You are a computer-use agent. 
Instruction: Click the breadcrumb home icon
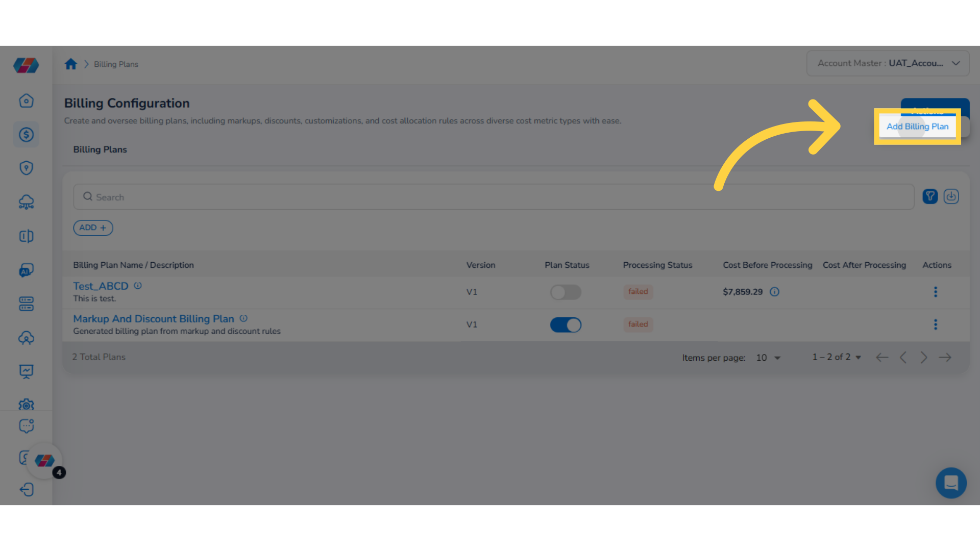(70, 64)
